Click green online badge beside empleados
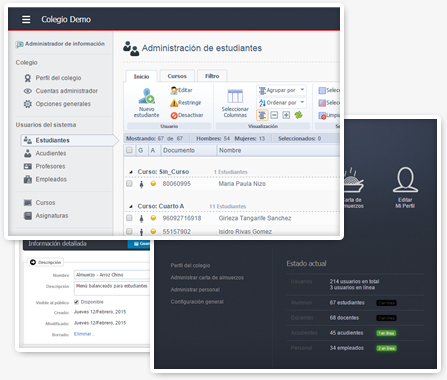 pos(386,348)
